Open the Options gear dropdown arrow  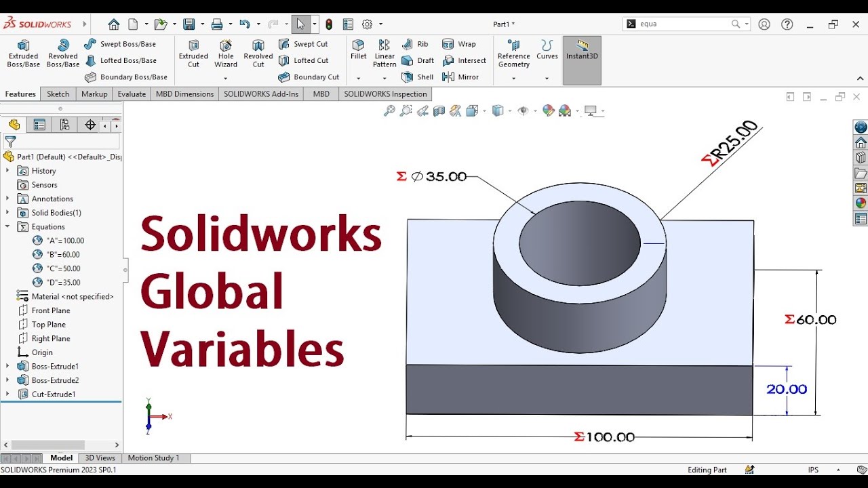[381, 24]
